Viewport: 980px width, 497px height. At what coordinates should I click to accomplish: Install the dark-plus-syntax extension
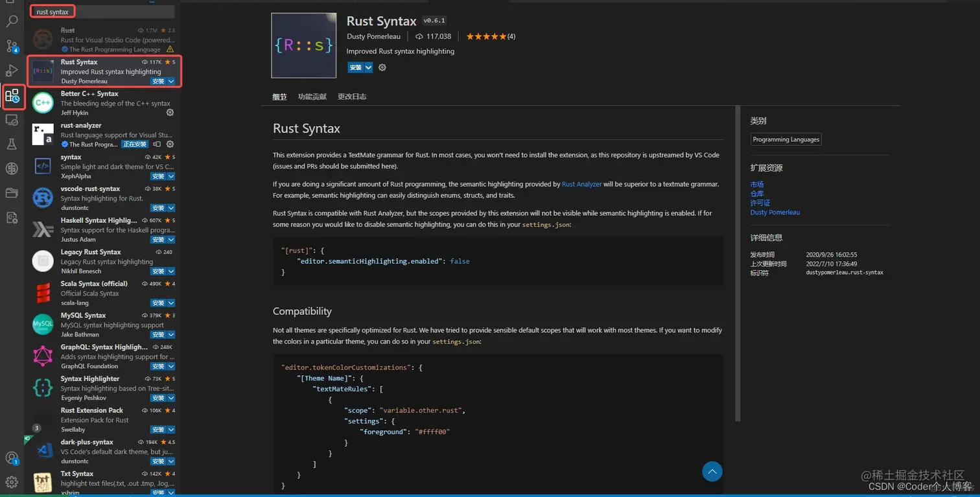[158, 461]
